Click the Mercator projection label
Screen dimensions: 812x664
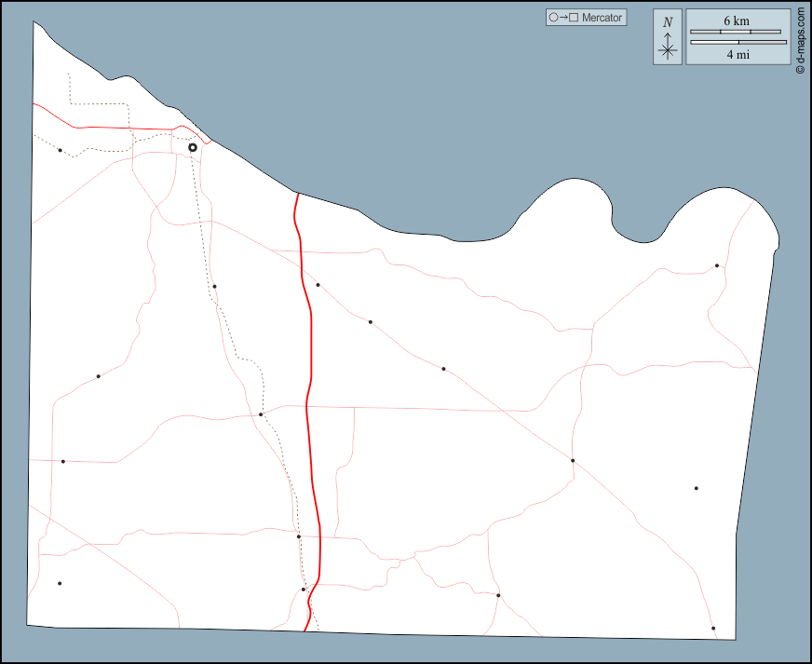pyautogui.click(x=602, y=18)
